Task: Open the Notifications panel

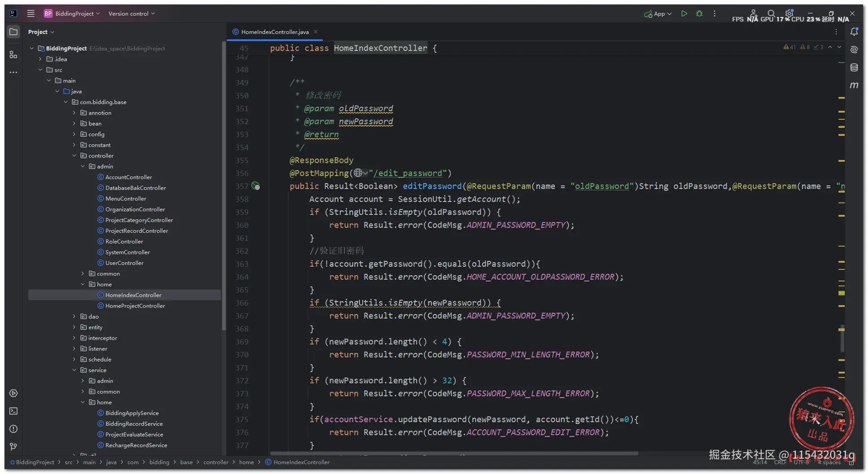Action: click(854, 32)
